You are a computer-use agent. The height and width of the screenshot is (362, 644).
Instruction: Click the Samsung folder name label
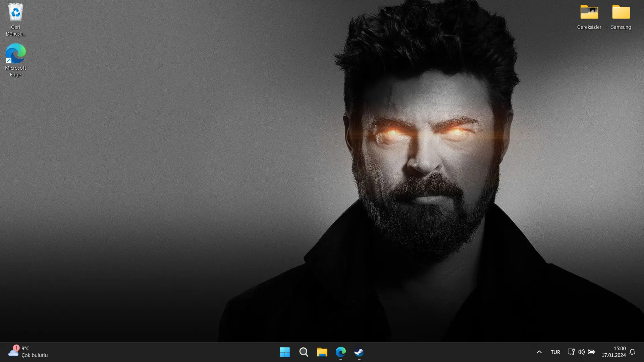click(621, 27)
